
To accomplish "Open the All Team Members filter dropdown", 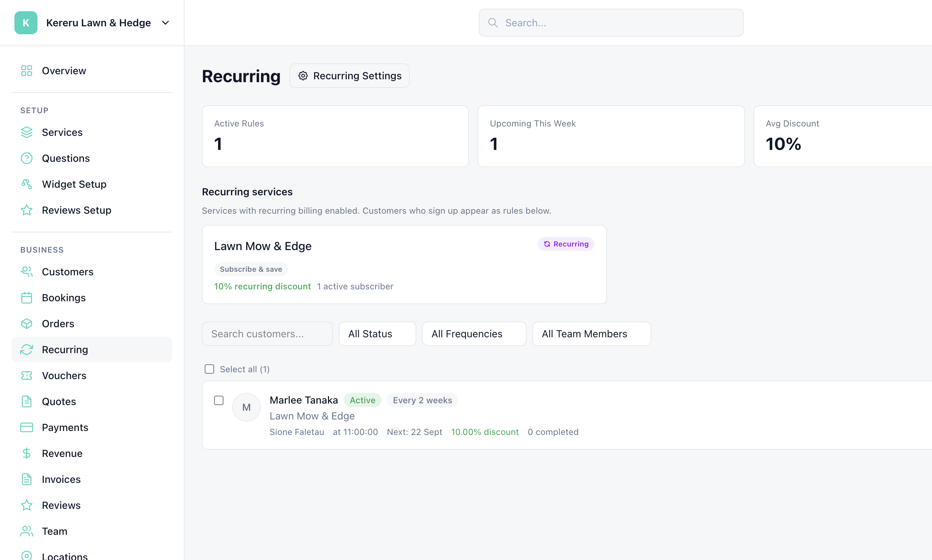I will (591, 334).
